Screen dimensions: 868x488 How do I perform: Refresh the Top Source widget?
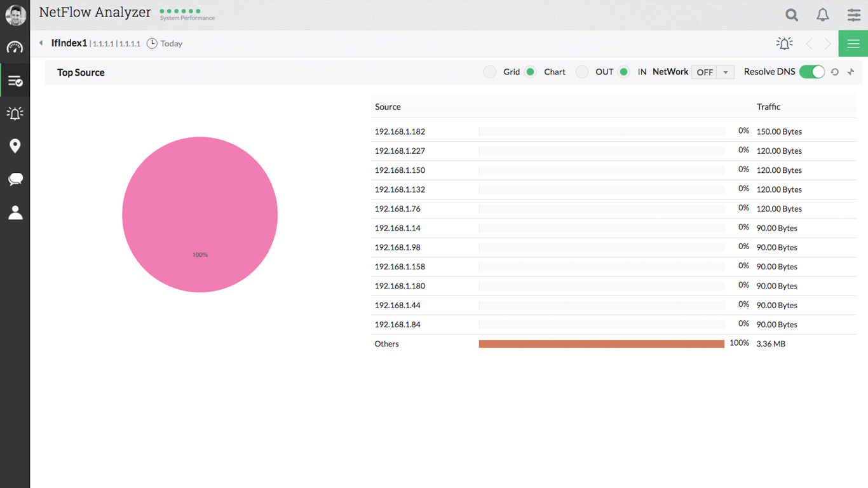pos(835,72)
